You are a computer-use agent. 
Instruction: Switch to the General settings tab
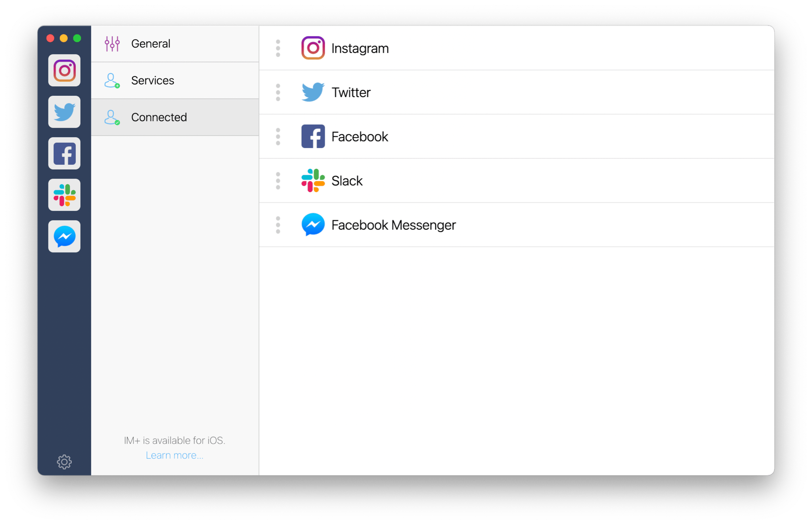[x=175, y=44]
